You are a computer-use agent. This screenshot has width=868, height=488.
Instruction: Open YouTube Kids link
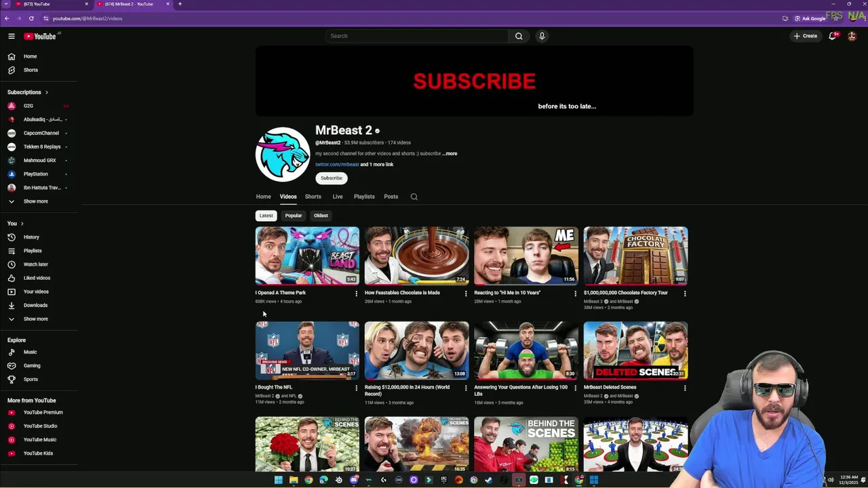tap(39, 453)
